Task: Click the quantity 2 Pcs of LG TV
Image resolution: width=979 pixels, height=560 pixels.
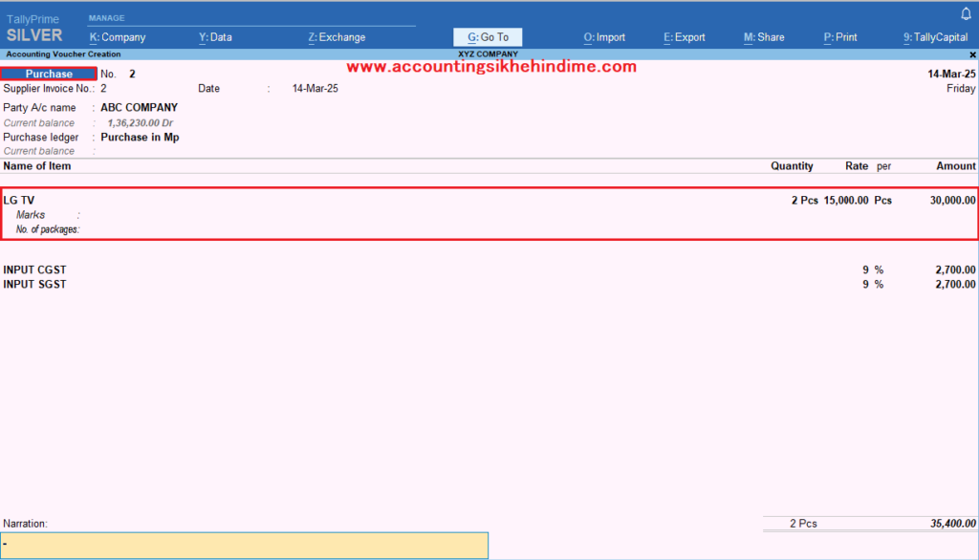Action: (805, 201)
